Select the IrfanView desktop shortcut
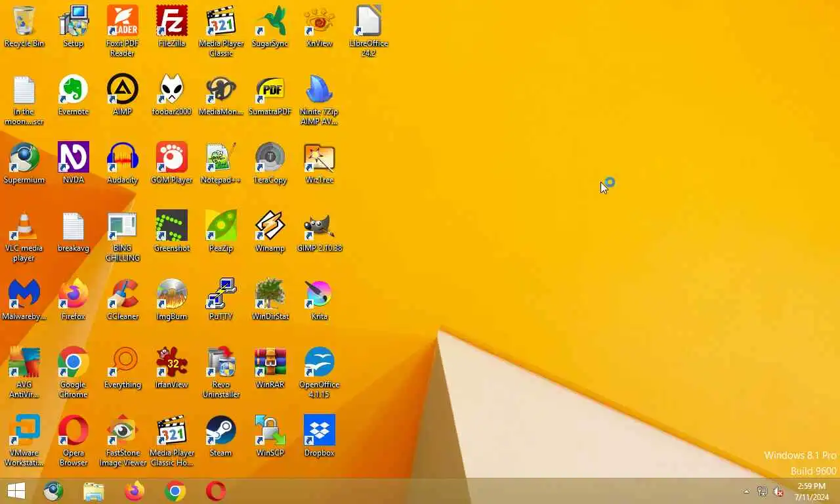This screenshot has height=504, width=840. pyautogui.click(x=172, y=368)
